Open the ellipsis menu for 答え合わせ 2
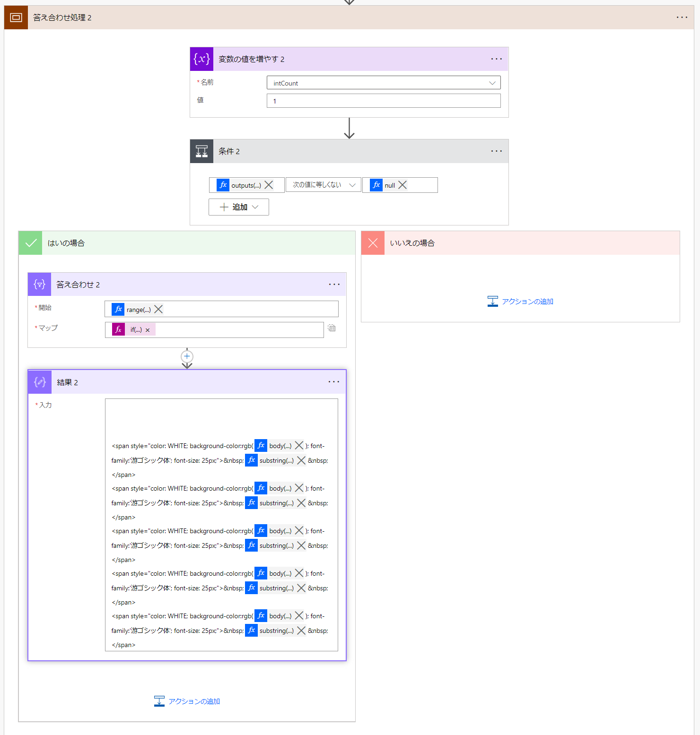The width and height of the screenshot is (700, 735). tap(334, 285)
